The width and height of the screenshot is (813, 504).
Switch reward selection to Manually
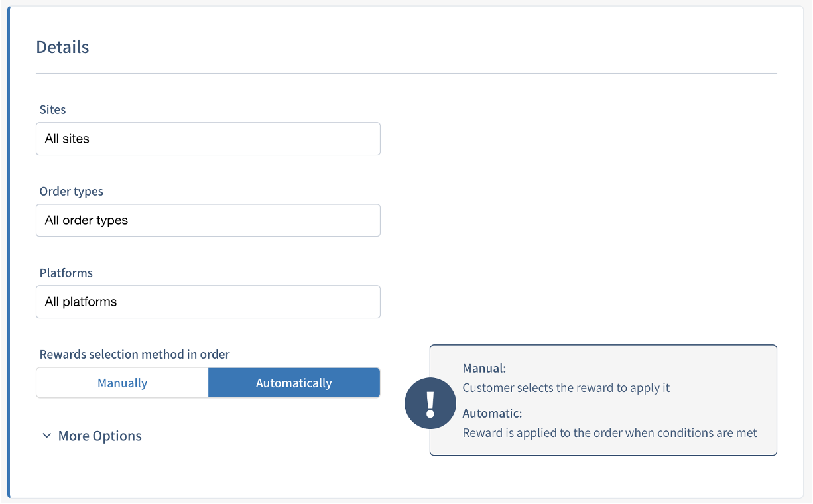(x=122, y=383)
